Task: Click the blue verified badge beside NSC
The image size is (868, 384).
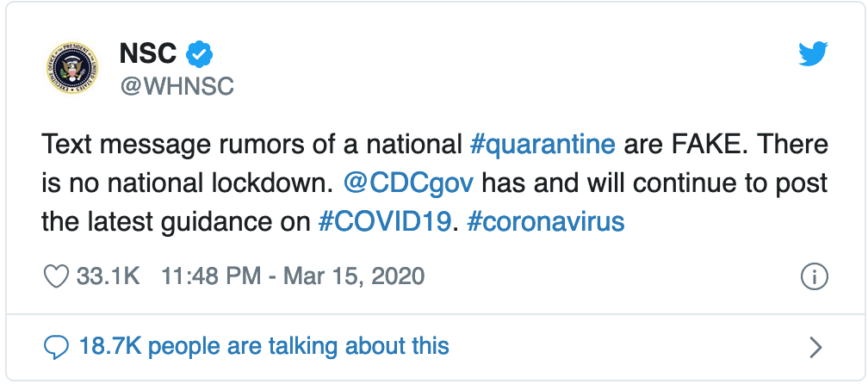Action: coord(200,54)
